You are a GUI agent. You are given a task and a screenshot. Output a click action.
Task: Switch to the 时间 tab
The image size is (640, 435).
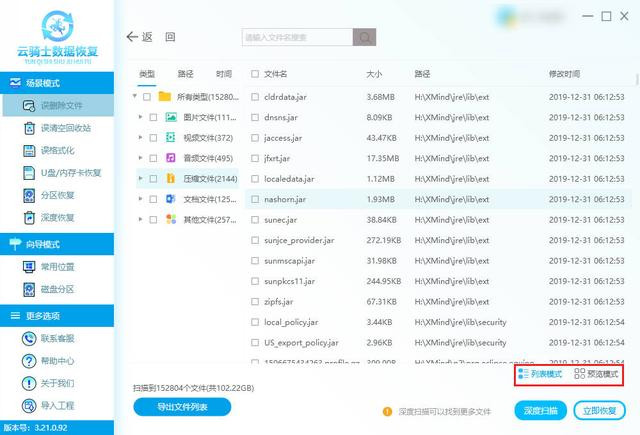point(224,74)
